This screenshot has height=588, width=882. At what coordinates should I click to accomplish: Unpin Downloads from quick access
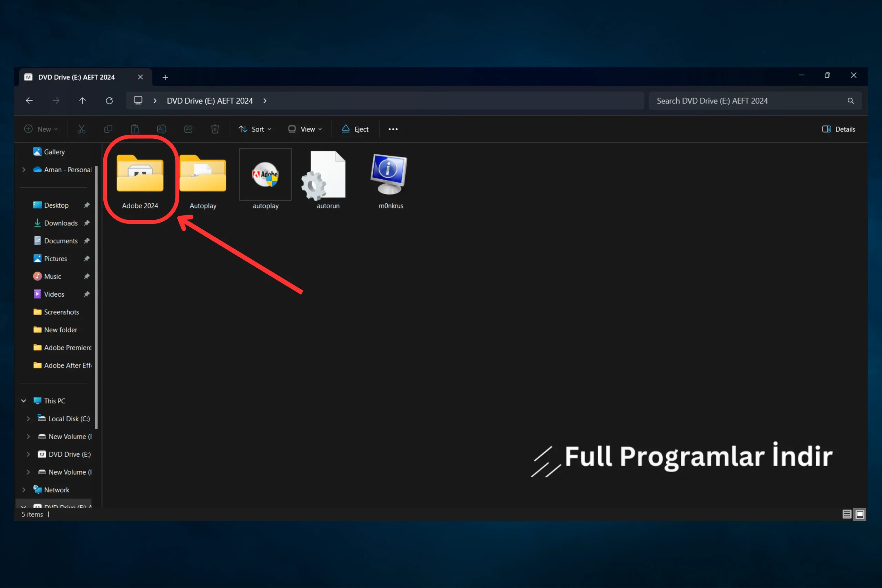pos(86,223)
